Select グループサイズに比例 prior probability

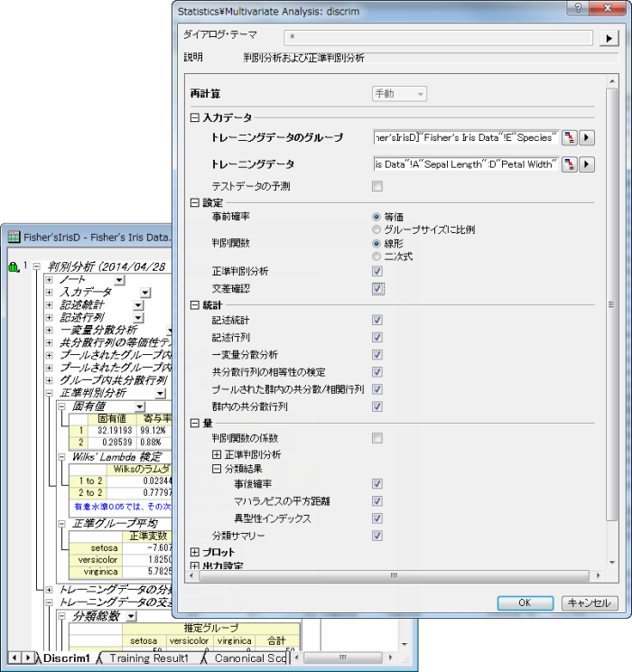[x=376, y=229]
